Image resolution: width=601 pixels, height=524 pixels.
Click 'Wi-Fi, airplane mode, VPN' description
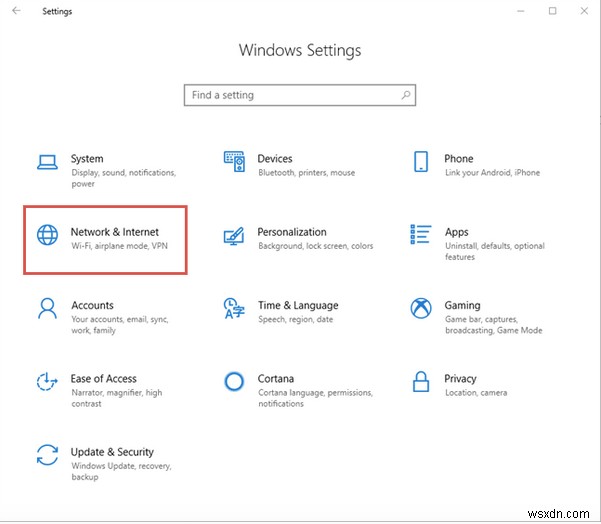tap(120, 246)
